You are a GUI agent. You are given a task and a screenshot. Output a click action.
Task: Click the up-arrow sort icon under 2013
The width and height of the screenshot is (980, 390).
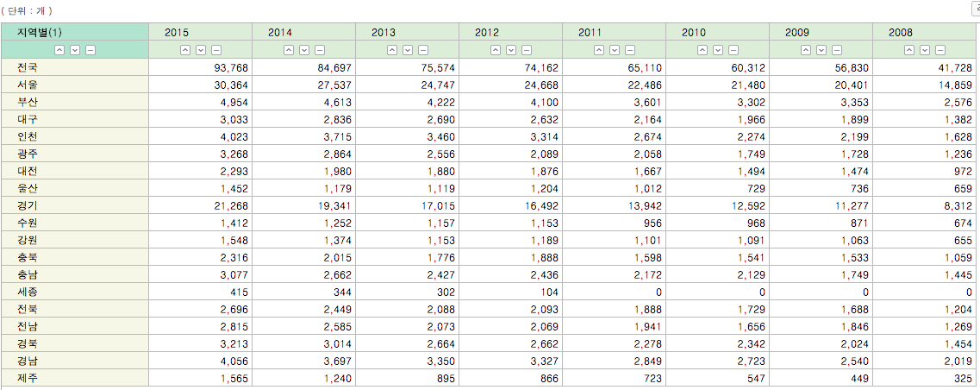391,50
